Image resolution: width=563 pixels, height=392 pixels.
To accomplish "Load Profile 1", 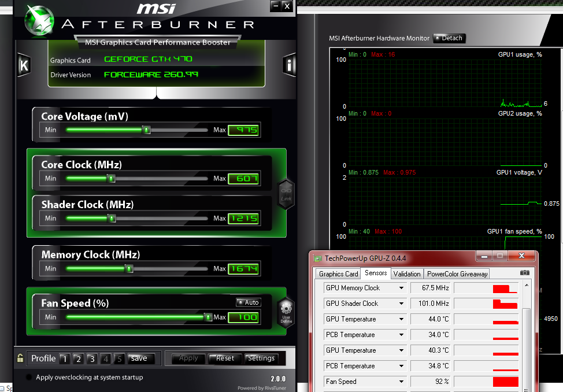I will (65, 358).
